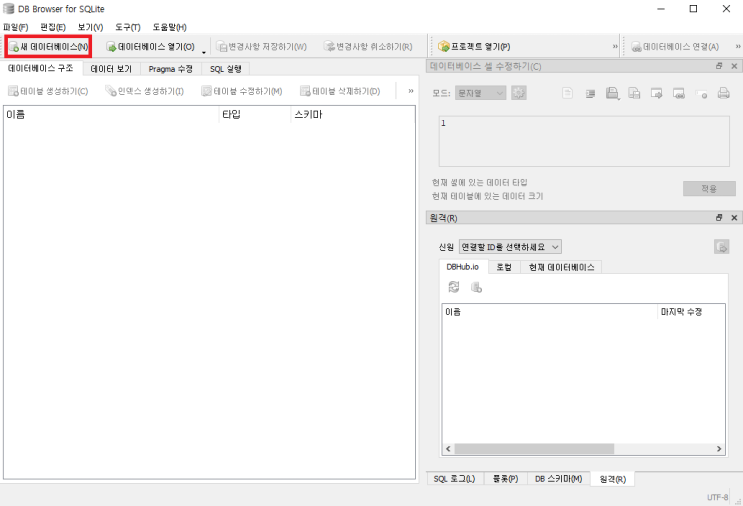Click the UTF-8 encoding status label
Viewport: 743px width, 506px height.
click(717, 497)
